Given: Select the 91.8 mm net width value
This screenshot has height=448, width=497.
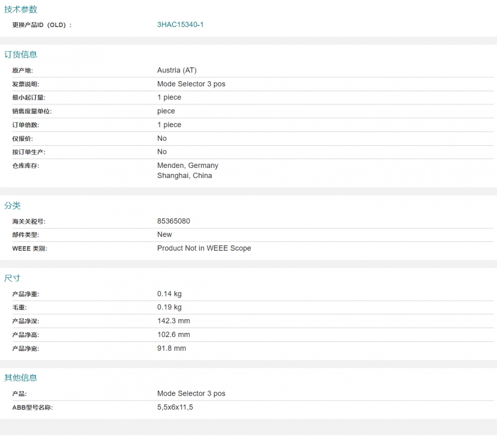Looking at the screenshot, I should [x=171, y=349].
